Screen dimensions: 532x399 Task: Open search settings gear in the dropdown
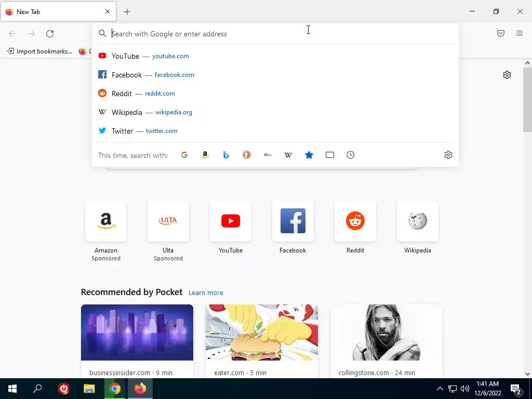pos(448,155)
